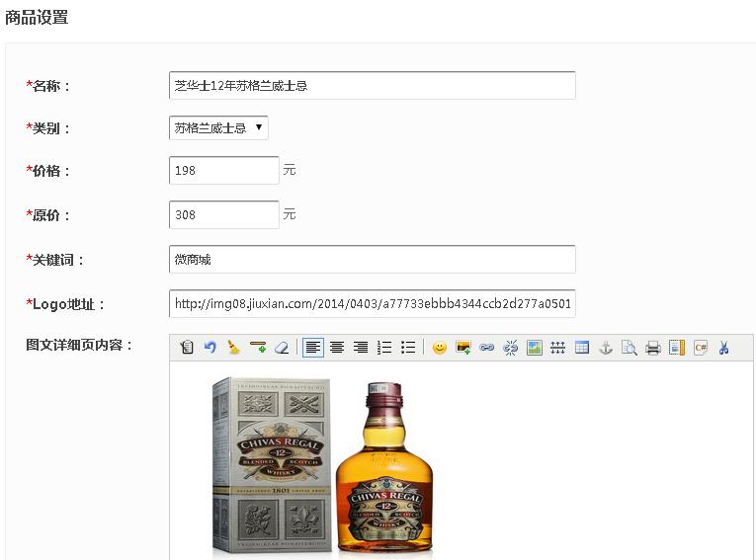Remove link with unlink icon
Screen dimensions: 756x560
pyautogui.click(x=511, y=348)
